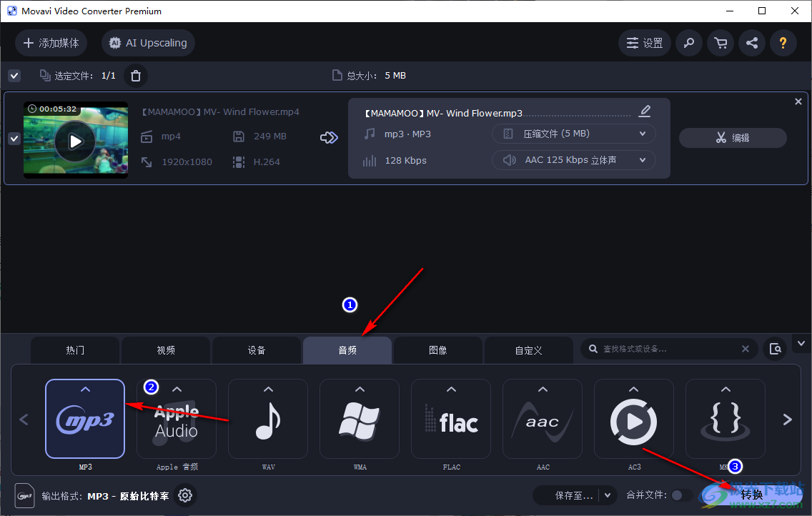Click the pencil rename output icon
Screen dimensions: 812x516
pyautogui.click(x=645, y=111)
